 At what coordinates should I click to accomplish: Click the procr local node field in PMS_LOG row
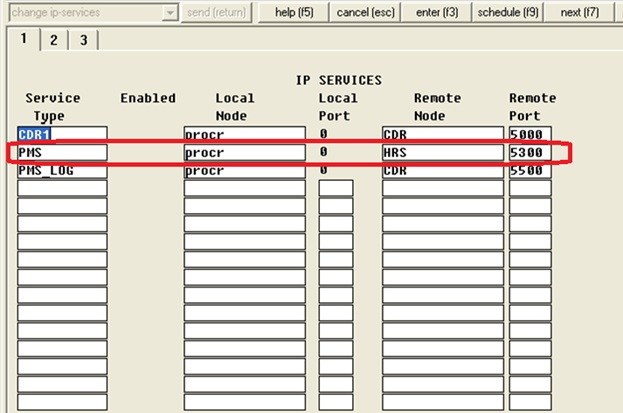245,171
